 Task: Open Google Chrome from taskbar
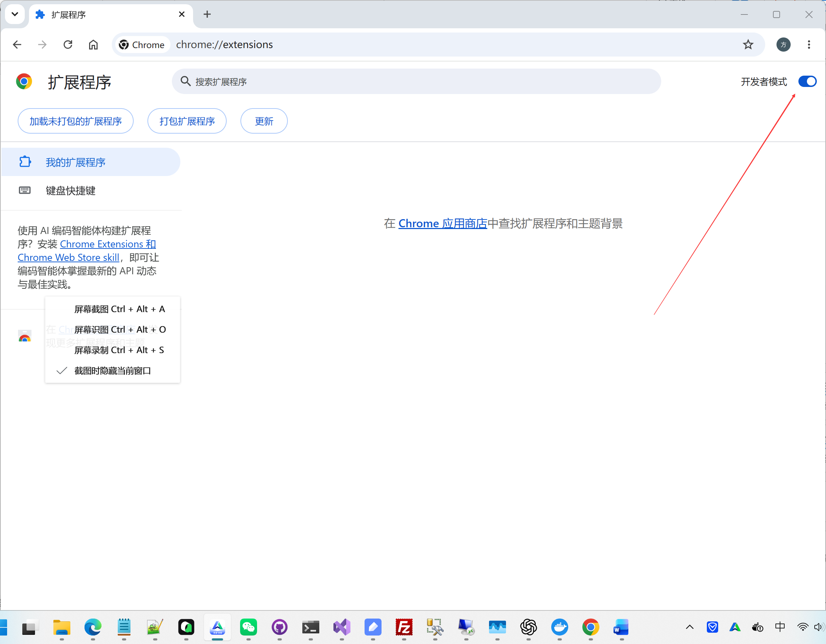click(591, 628)
